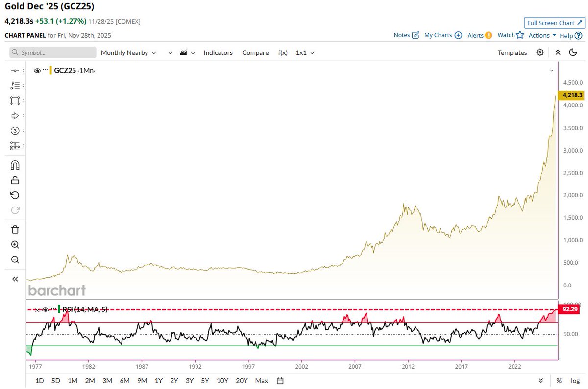Viewport: 588px width, 389px height.
Task: Open GCZ25 series more options dots
Action: click(x=46, y=71)
